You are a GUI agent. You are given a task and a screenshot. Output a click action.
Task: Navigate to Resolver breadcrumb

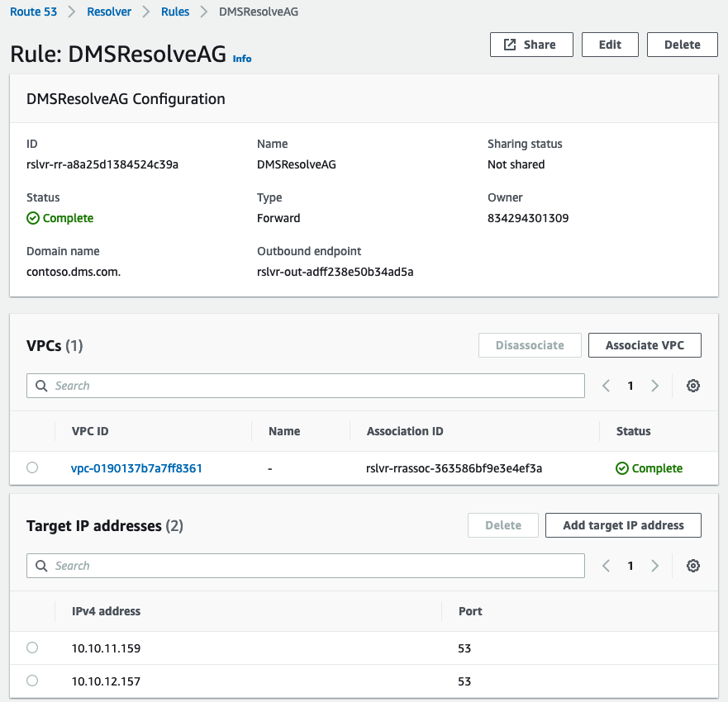(x=109, y=12)
